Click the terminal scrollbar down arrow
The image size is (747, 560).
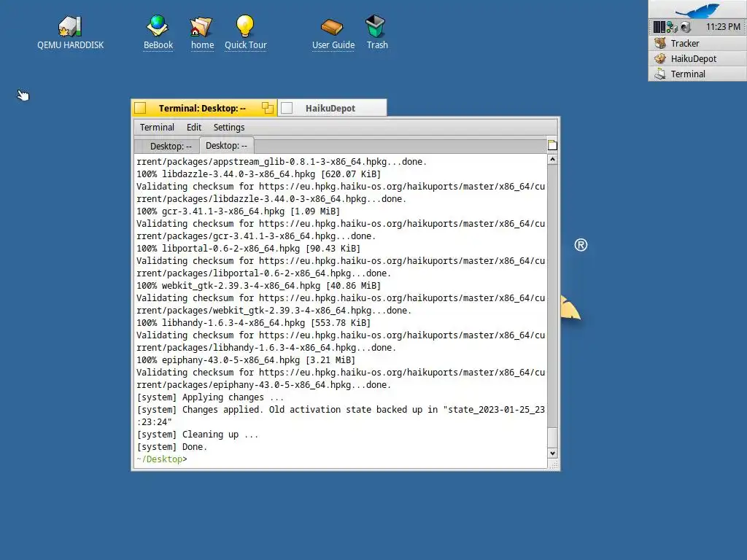pos(552,454)
